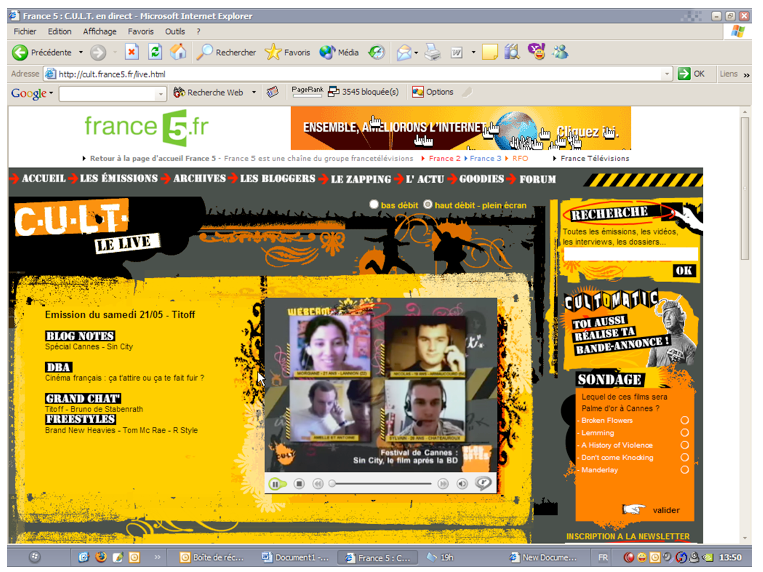Image resolution: width=763 pixels, height=572 pixels.
Task: Choose Don't come Knocking in poll
Action: click(x=685, y=457)
